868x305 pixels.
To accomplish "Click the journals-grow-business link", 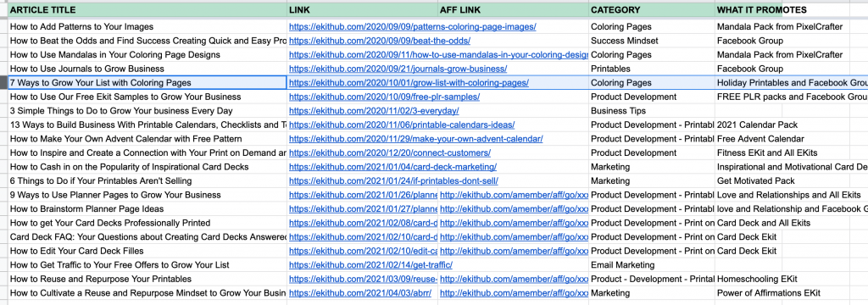I will [x=398, y=69].
